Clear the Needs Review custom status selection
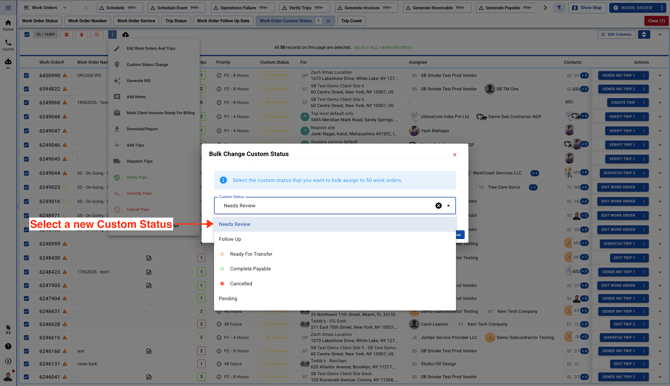Viewport: 670px width, 386px height. [438, 206]
